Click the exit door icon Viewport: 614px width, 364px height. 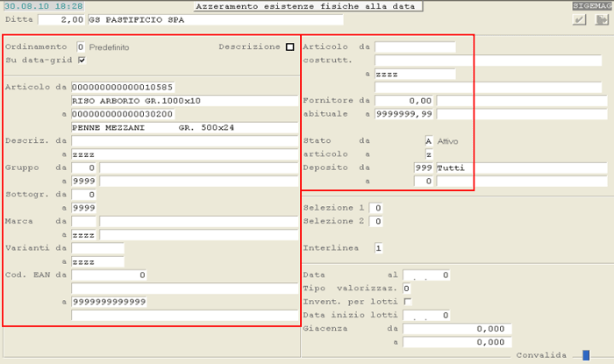tap(600, 20)
